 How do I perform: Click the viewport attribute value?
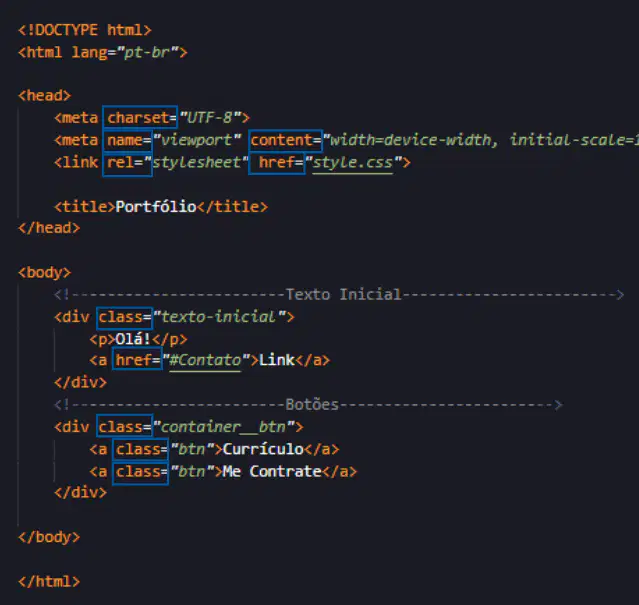pos(196,140)
